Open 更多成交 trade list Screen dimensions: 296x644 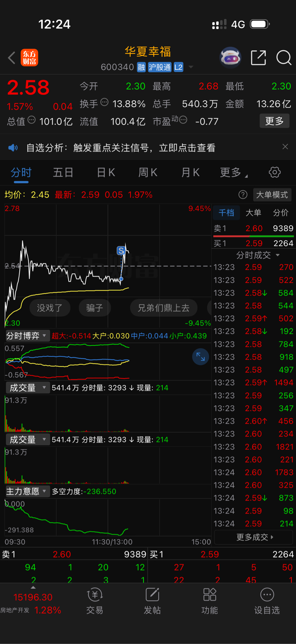pyautogui.click(x=254, y=537)
